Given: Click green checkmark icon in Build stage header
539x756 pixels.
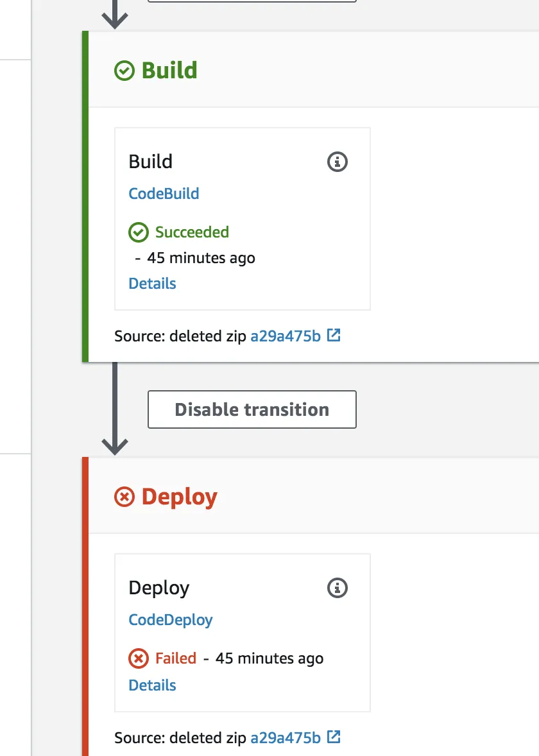Looking at the screenshot, I should [x=124, y=71].
